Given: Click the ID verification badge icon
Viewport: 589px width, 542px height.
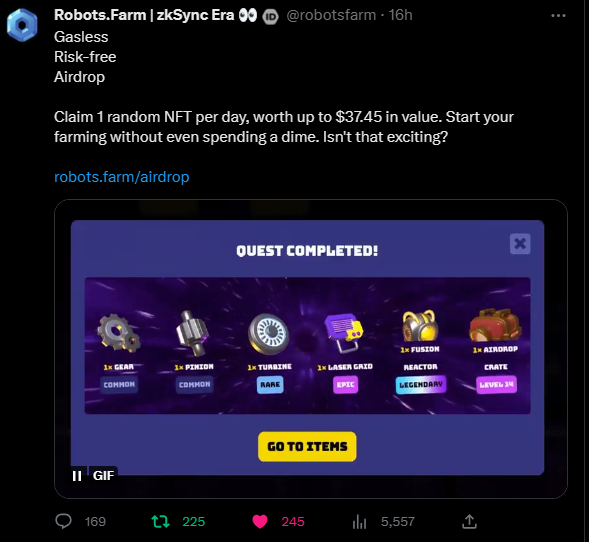Looking at the screenshot, I should coord(270,17).
